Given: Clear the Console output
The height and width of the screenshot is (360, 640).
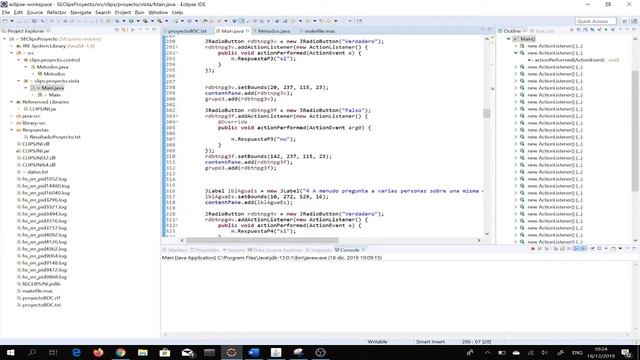Looking at the screenshot, I should click(x=556, y=249).
